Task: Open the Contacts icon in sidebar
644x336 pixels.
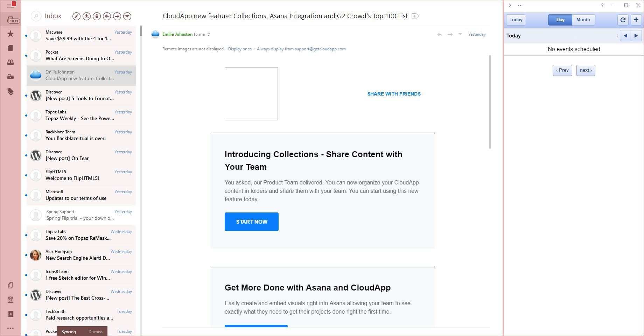Action: pyautogui.click(x=10, y=314)
